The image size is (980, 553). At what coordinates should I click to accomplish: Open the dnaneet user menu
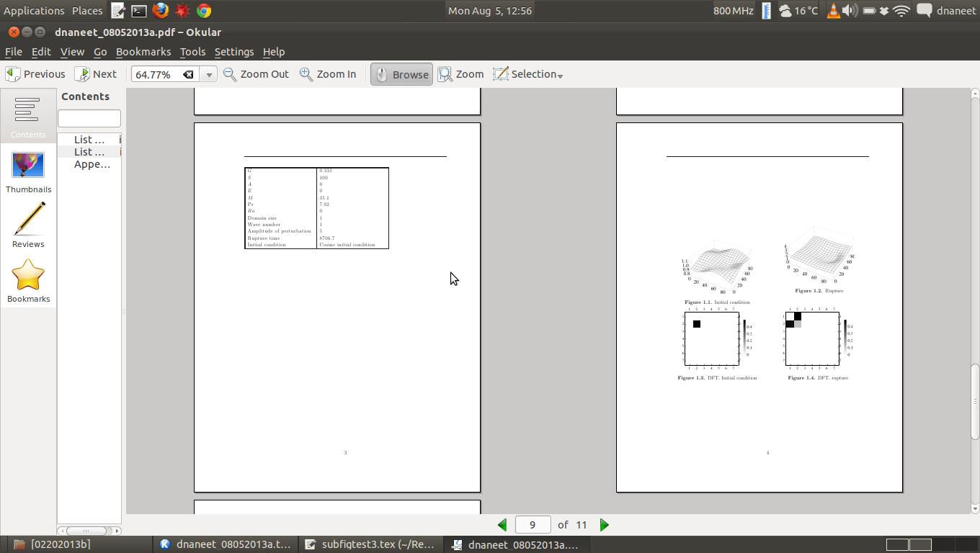pyautogui.click(x=956, y=11)
